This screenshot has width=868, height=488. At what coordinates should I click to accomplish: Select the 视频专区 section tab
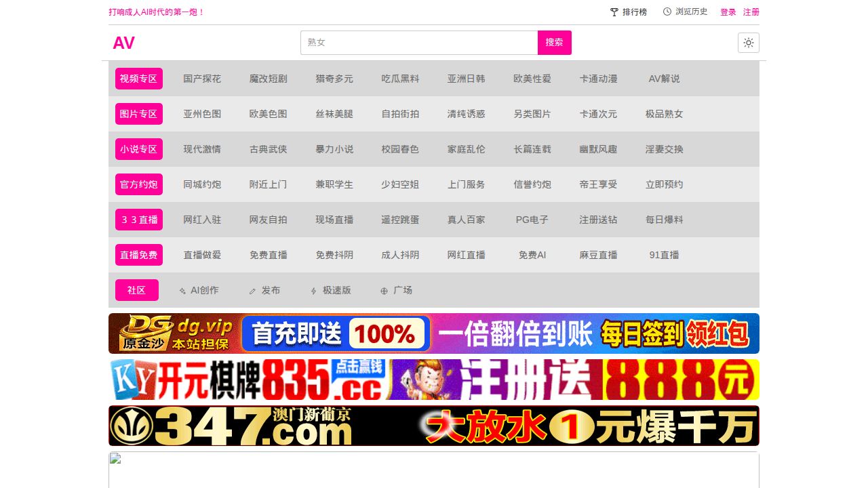pos(139,79)
